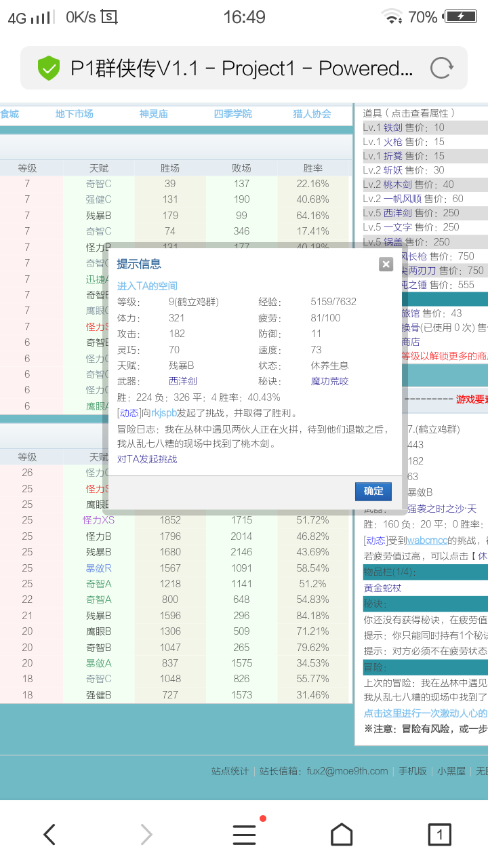The image size is (488, 868).
Task: Tap the browser reload icon
Action: pyautogui.click(x=441, y=68)
